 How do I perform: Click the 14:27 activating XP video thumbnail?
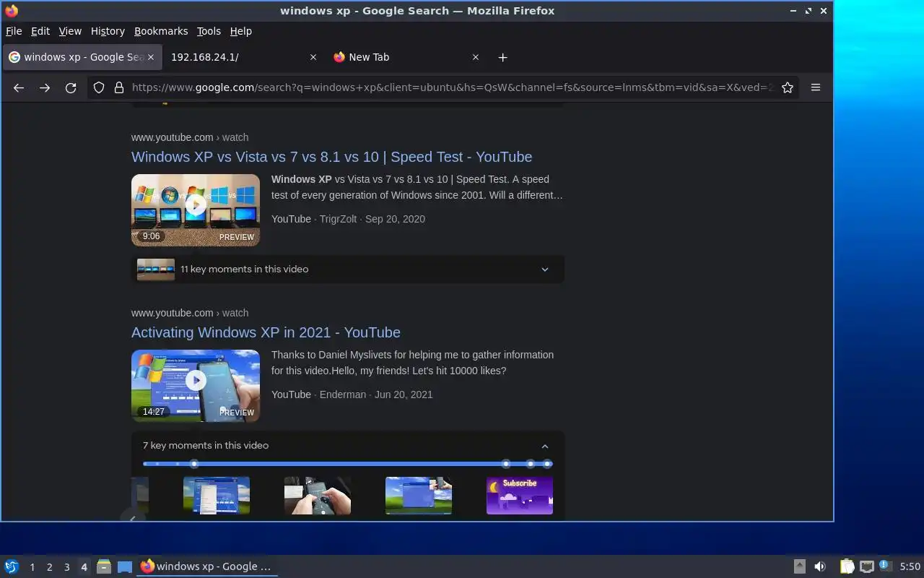[x=196, y=386]
